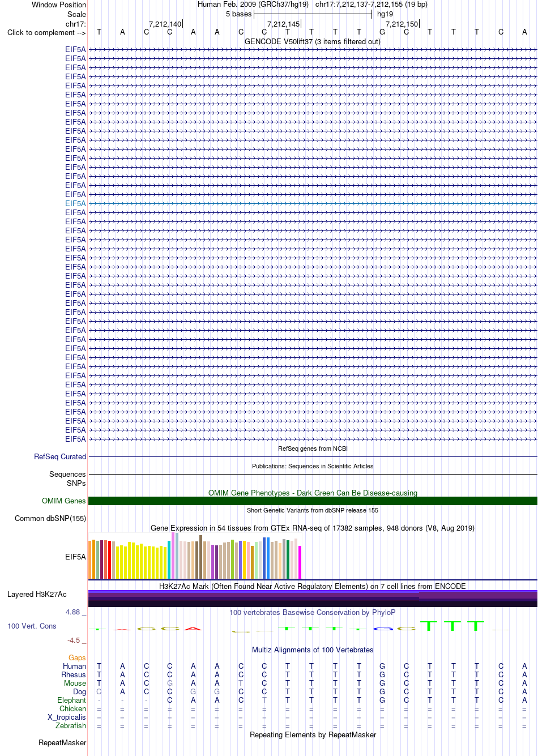Click 'OMIM Gene Phenotypes - Dark Green Can Be Disease-causing'
This screenshot has height=756, width=538.
(x=313, y=493)
